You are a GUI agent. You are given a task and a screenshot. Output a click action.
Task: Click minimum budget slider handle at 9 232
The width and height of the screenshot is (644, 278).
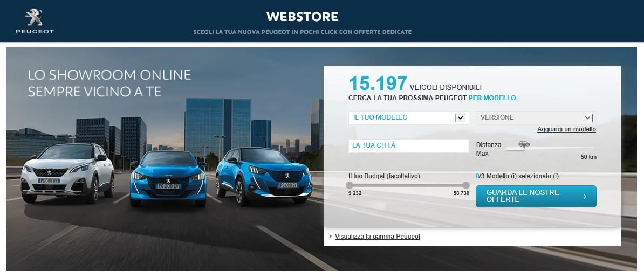click(x=350, y=185)
